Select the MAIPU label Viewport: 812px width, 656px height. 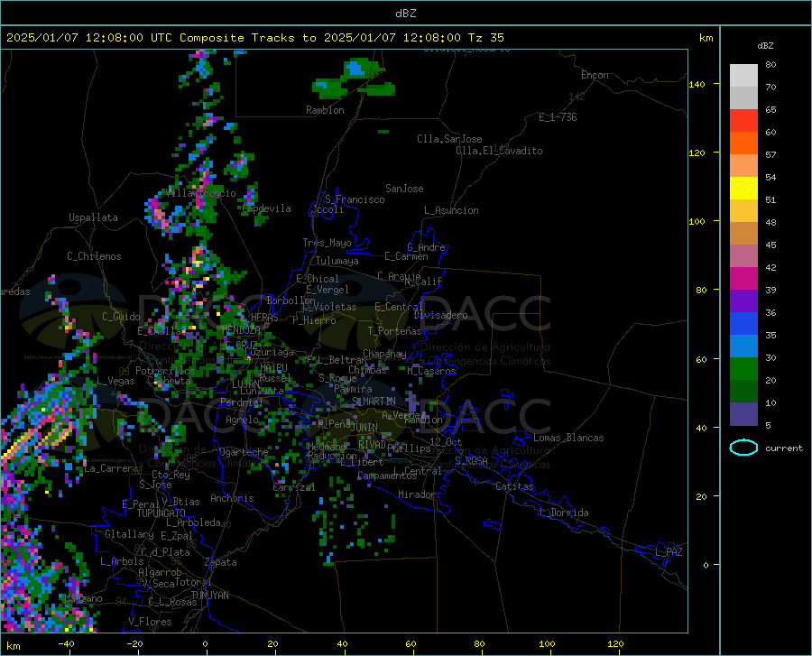(273, 367)
